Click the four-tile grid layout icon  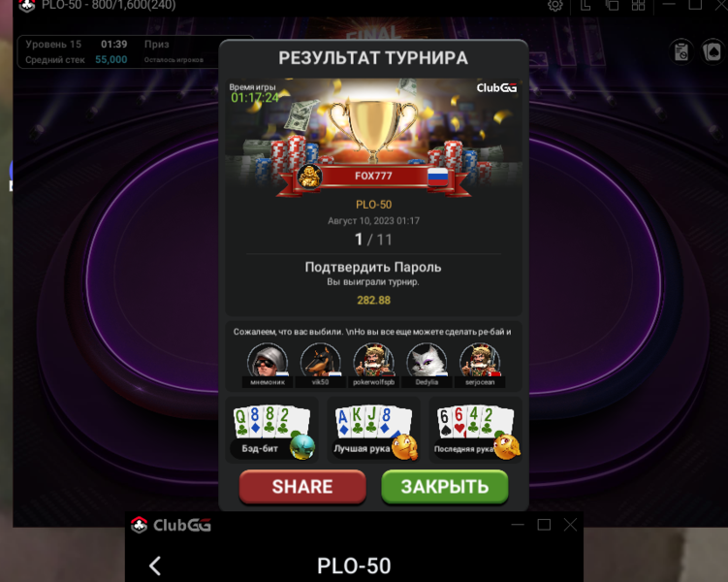[639, 5]
